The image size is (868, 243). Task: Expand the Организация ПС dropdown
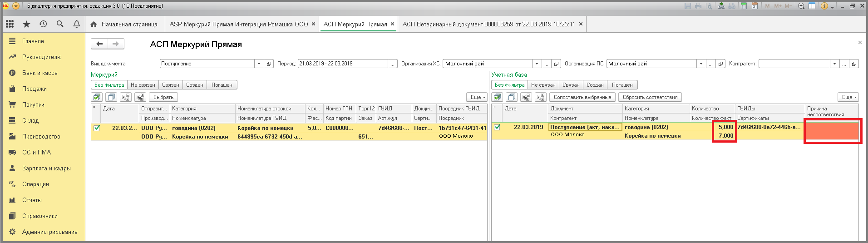point(701,64)
